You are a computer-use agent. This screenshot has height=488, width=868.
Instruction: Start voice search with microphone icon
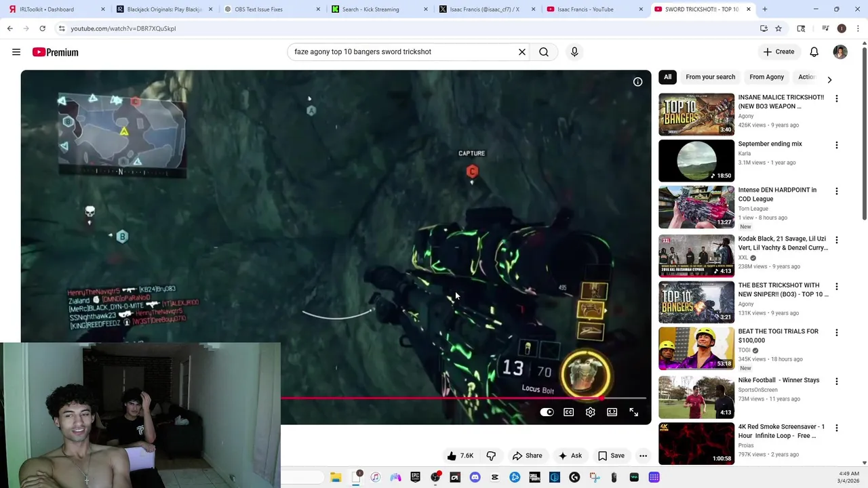point(574,52)
